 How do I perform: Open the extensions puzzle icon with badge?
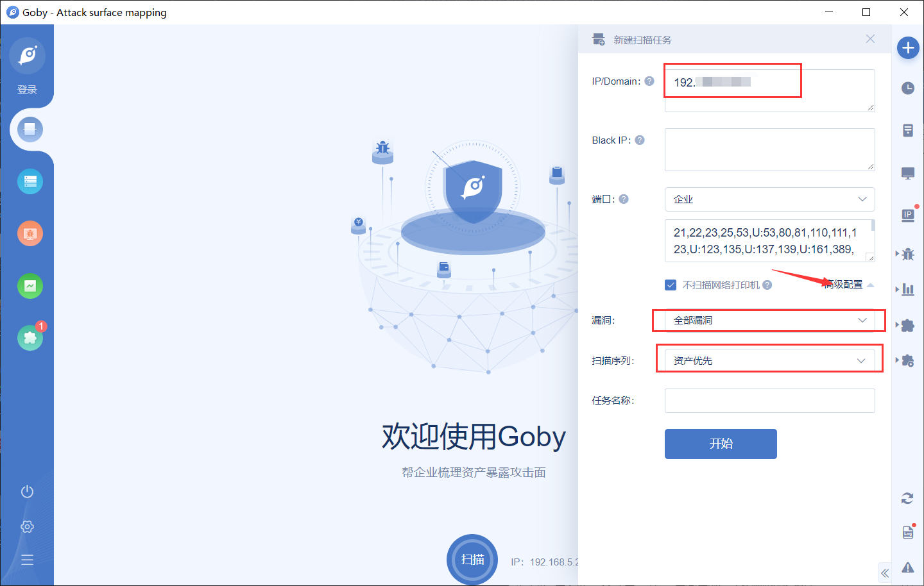coord(30,337)
